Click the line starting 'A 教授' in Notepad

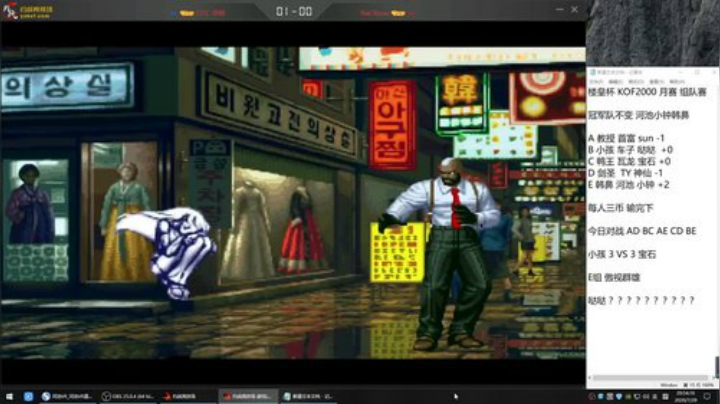point(626,138)
